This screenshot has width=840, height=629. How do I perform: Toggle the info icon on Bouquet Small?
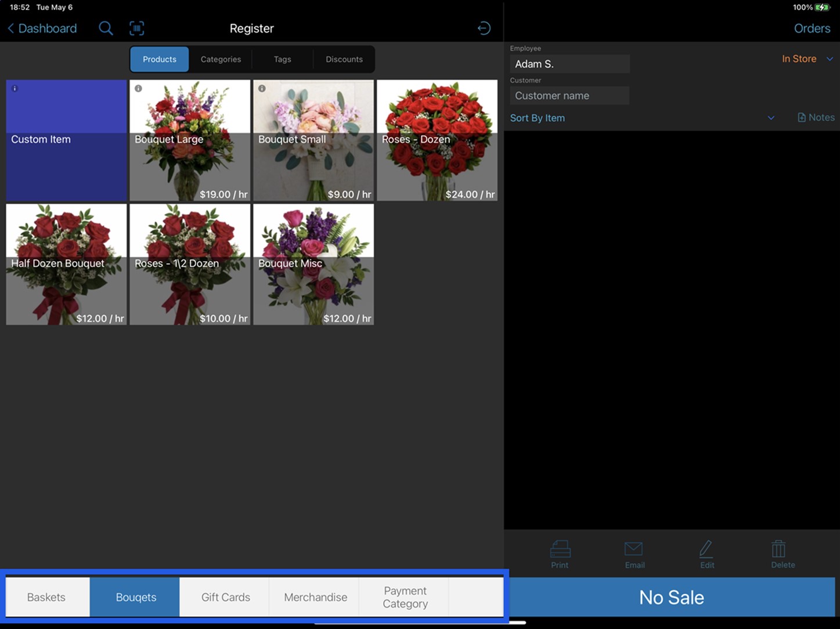point(262,88)
